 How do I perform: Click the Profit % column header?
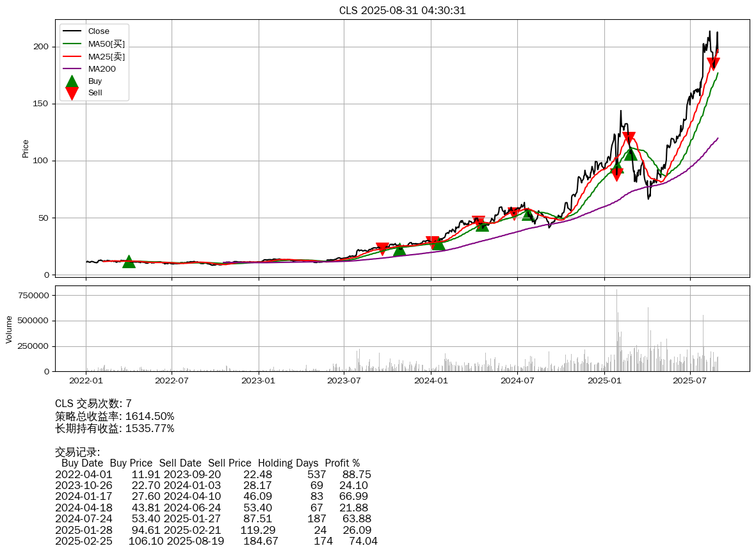[x=342, y=463]
